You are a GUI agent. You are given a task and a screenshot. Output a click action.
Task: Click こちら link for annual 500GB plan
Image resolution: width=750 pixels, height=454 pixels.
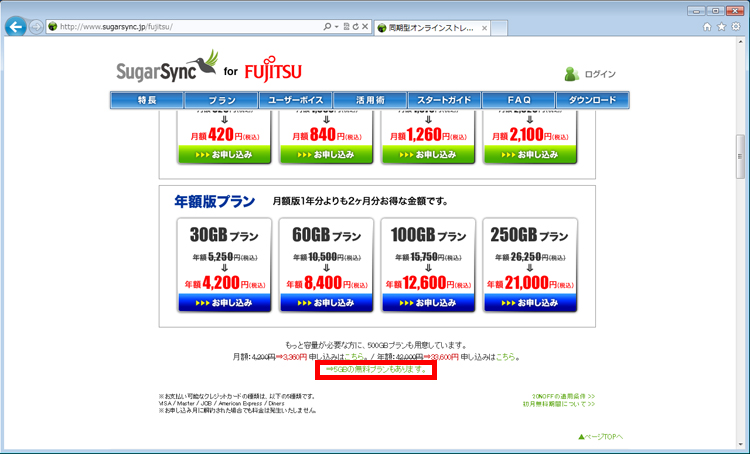[505, 357]
